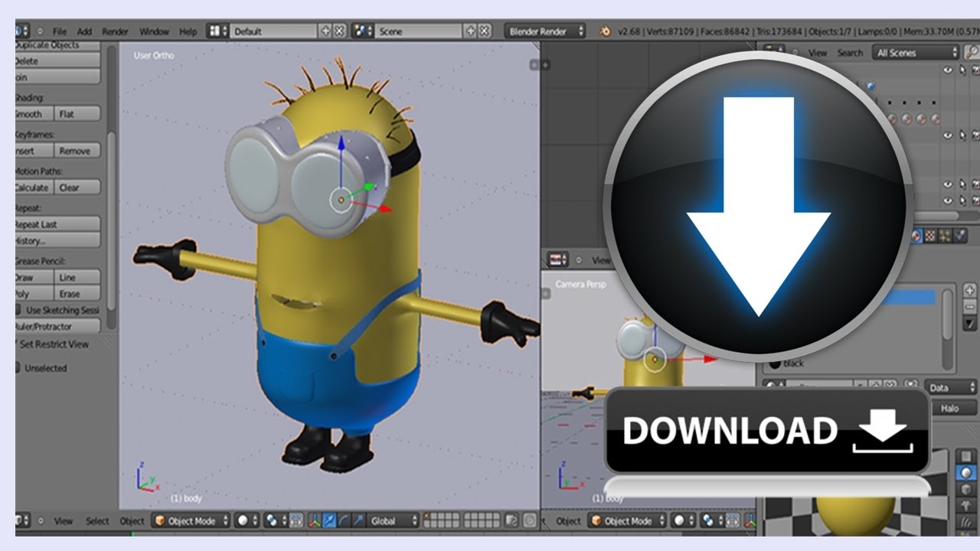Click the Blender logo icon in header
The image size is (980, 551).
[606, 31]
